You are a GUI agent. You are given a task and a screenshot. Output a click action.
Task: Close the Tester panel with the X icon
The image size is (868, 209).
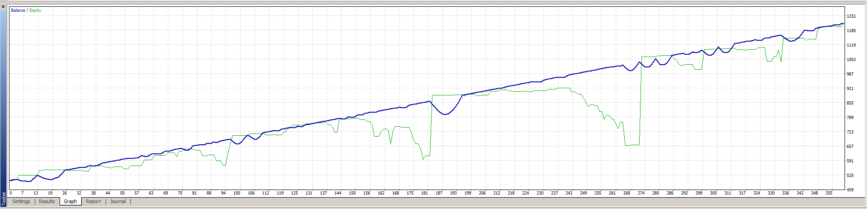3,7
